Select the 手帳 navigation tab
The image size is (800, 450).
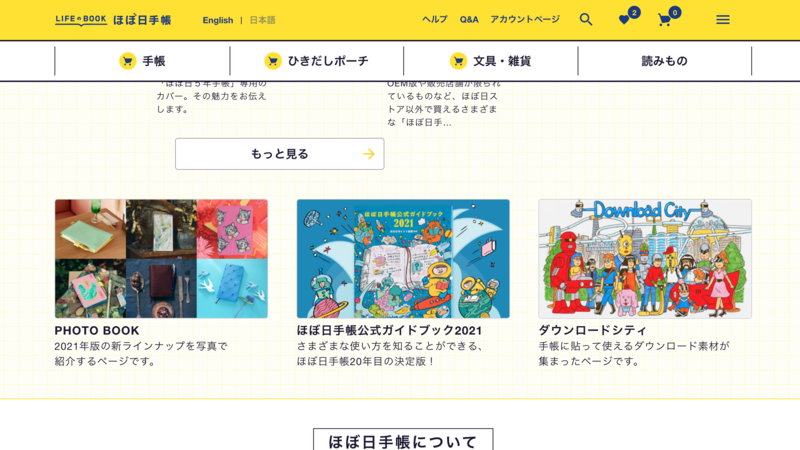[142, 61]
